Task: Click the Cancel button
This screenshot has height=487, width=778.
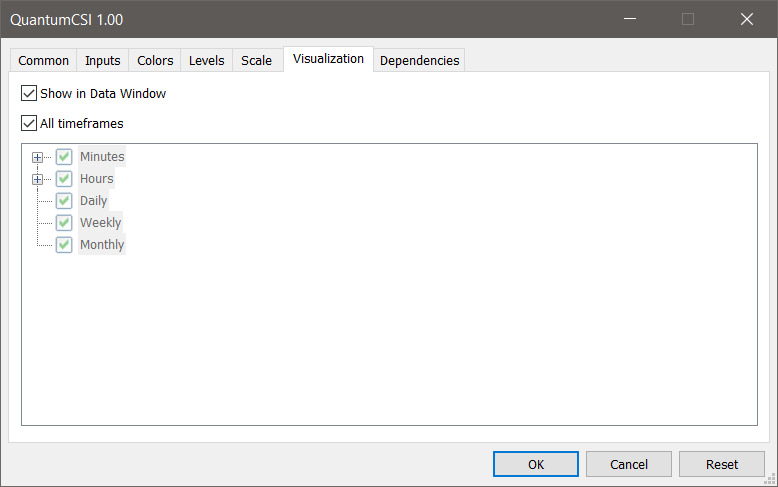Action: tap(628, 464)
